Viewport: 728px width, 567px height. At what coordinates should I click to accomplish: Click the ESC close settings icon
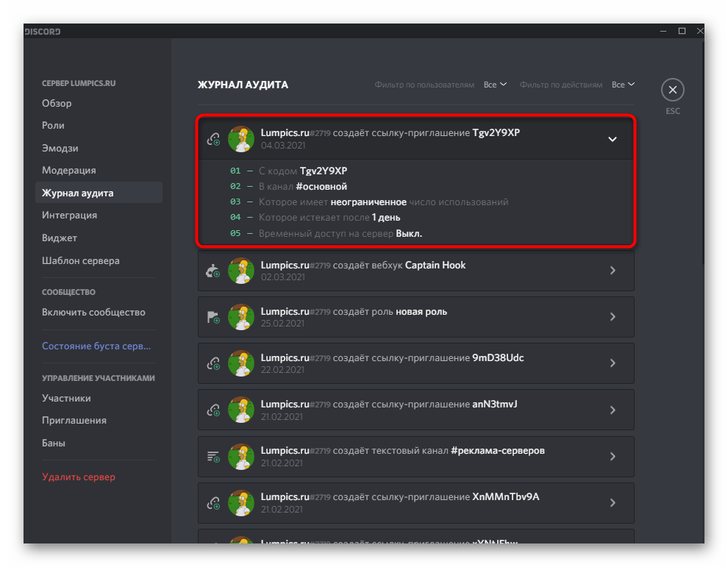click(672, 90)
